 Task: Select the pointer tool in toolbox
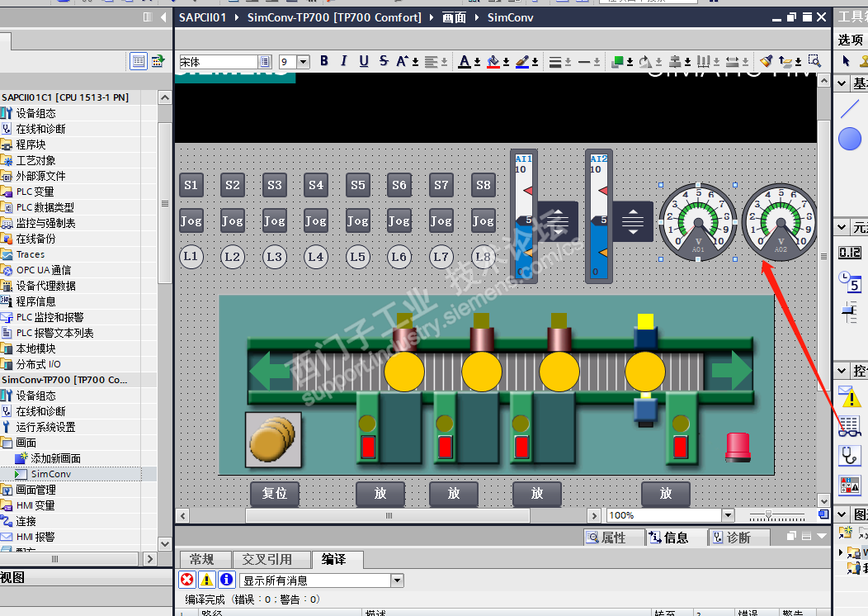846,61
